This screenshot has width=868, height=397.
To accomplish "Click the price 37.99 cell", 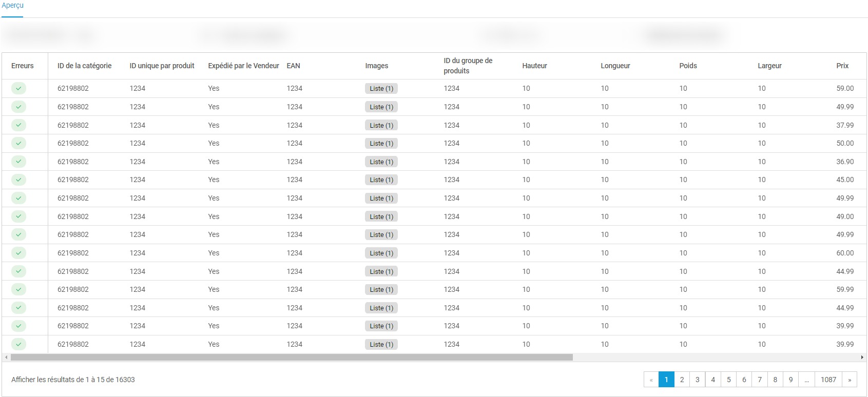I will (845, 125).
